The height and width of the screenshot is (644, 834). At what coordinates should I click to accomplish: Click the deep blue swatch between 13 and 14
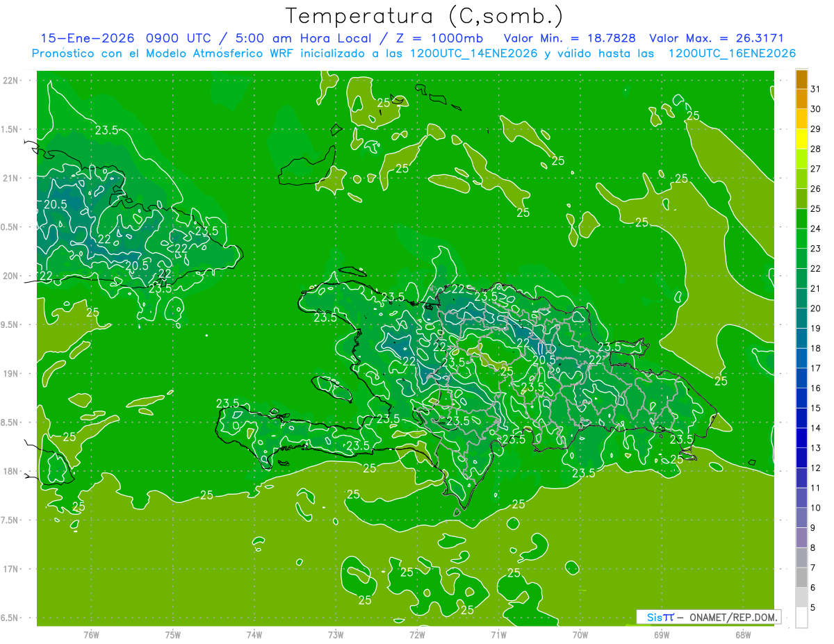[801, 438]
